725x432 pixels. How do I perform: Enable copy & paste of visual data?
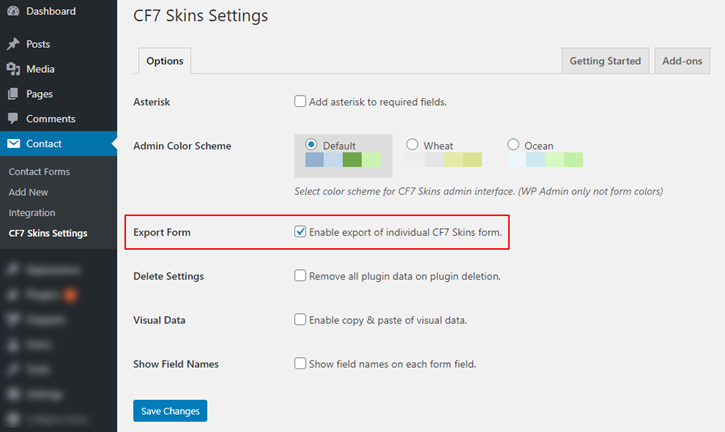300,320
